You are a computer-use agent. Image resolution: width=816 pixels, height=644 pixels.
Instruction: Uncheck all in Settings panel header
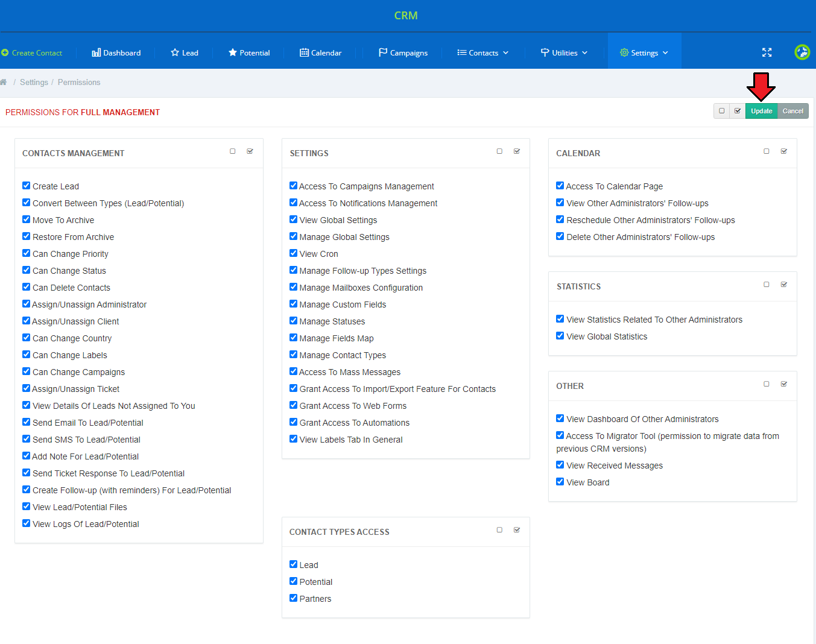(499, 151)
